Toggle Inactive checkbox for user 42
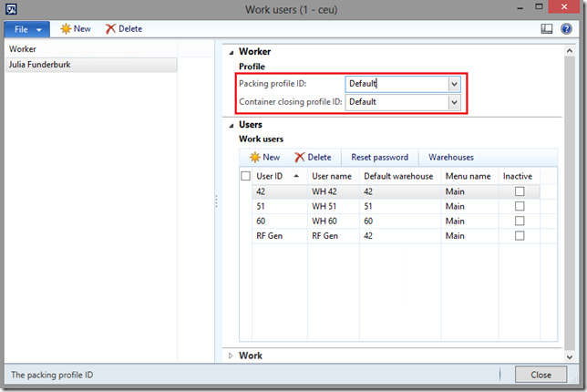 click(520, 191)
